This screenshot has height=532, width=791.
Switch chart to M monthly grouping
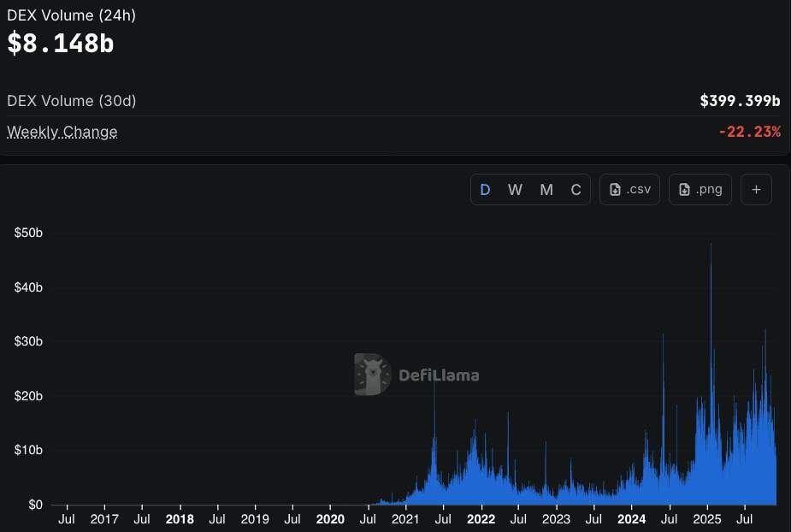click(x=546, y=190)
